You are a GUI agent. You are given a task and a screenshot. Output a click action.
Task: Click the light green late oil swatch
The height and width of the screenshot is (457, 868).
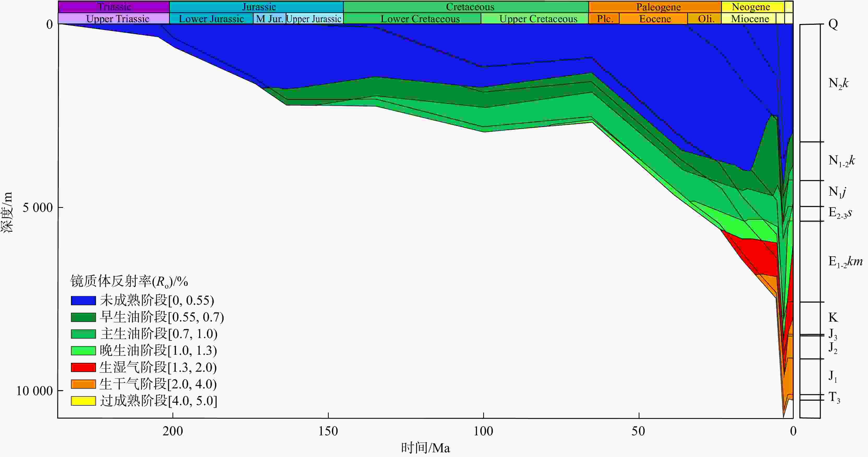pos(83,351)
